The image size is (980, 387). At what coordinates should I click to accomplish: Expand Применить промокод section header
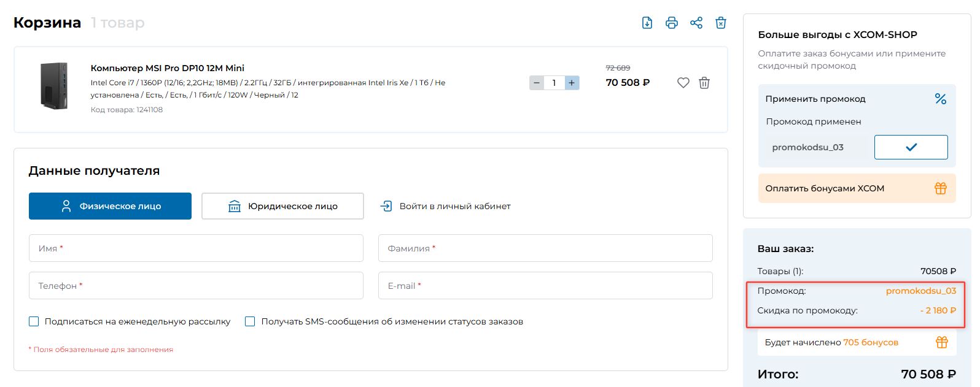point(815,99)
